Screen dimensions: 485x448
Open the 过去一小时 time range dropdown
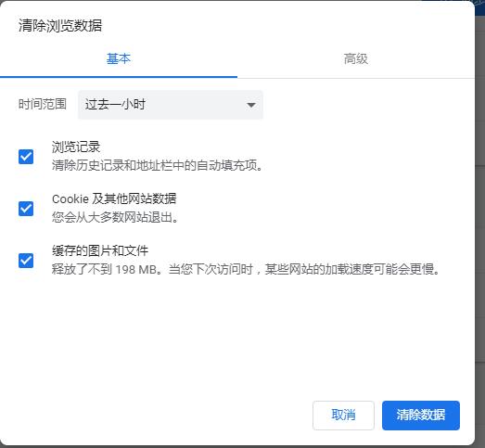[170, 105]
